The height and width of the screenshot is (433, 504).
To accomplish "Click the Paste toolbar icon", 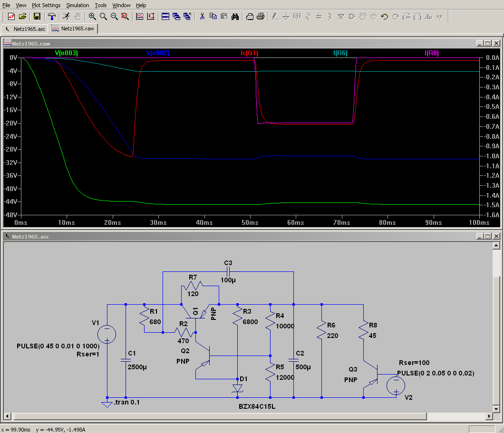I will 224,16.
